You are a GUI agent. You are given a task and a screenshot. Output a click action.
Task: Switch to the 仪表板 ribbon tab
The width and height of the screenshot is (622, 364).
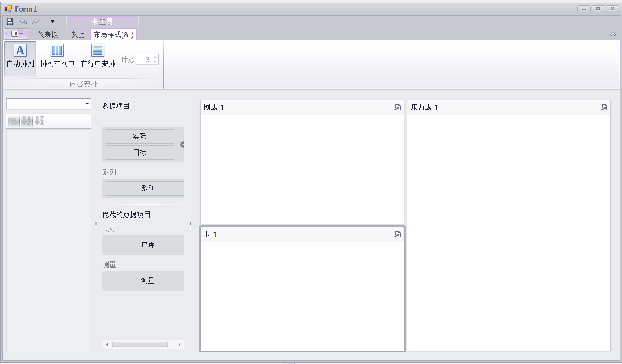point(48,35)
